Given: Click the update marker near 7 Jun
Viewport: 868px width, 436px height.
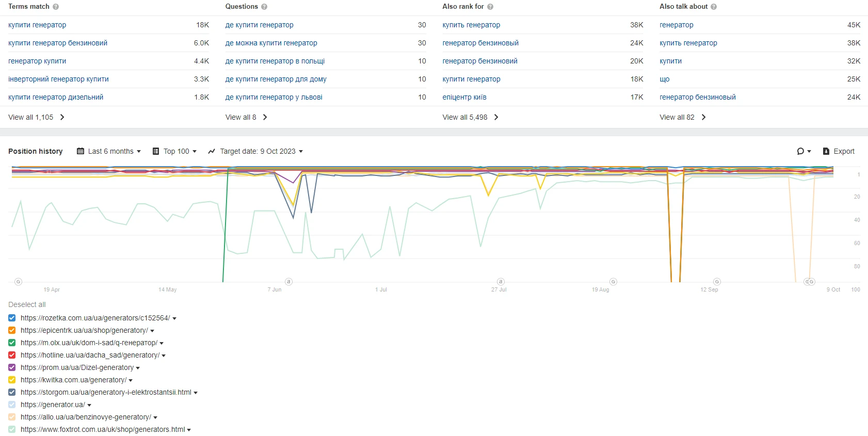Looking at the screenshot, I should point(289,282).
